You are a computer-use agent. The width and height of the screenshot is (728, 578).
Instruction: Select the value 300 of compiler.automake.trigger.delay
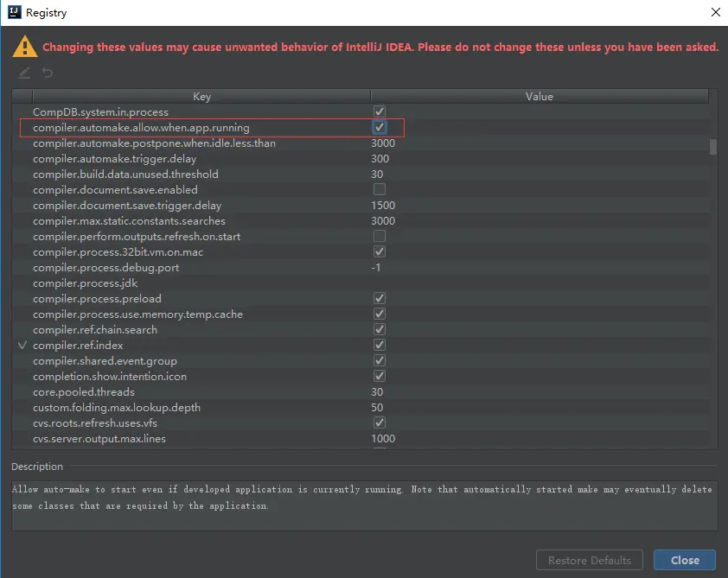tap(380, 159)
